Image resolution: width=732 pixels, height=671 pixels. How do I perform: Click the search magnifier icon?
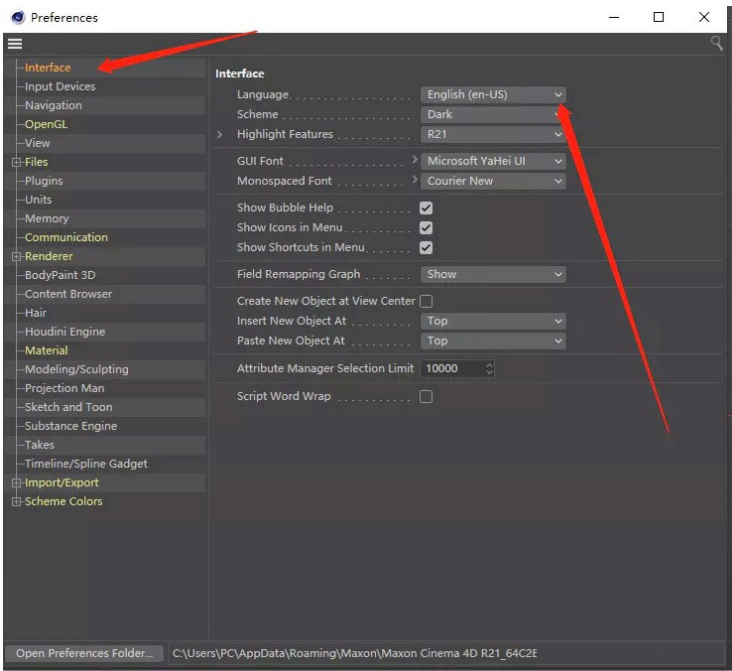(716, 44)
